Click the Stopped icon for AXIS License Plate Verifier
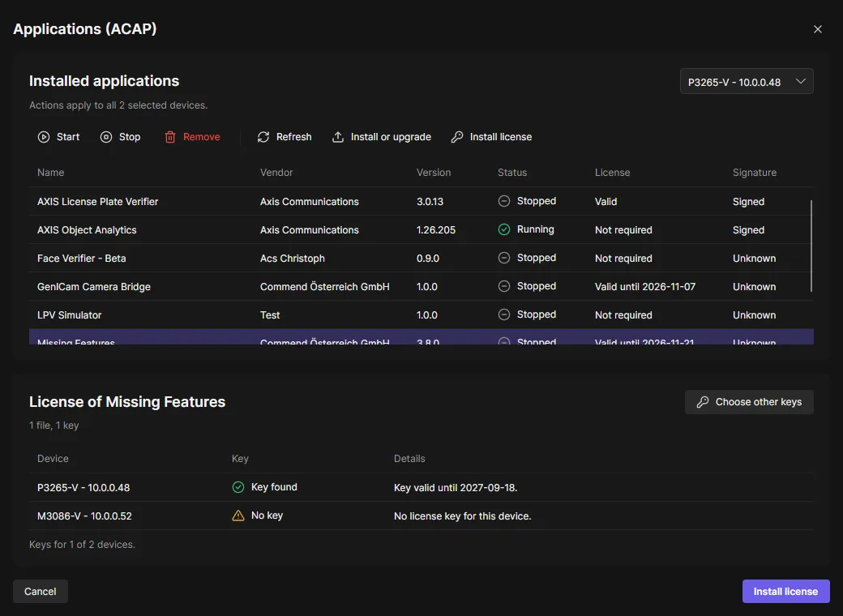 coord(503,201)
